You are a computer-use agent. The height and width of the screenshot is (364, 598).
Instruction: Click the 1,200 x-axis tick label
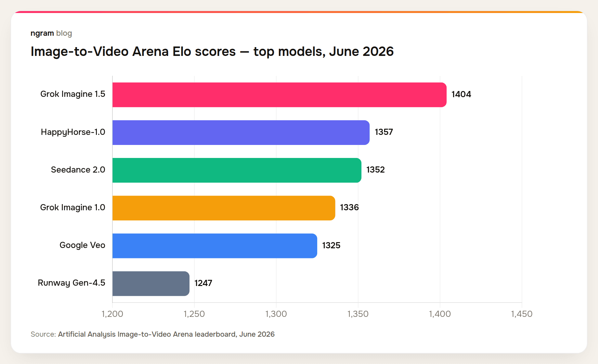coord(112,314)
